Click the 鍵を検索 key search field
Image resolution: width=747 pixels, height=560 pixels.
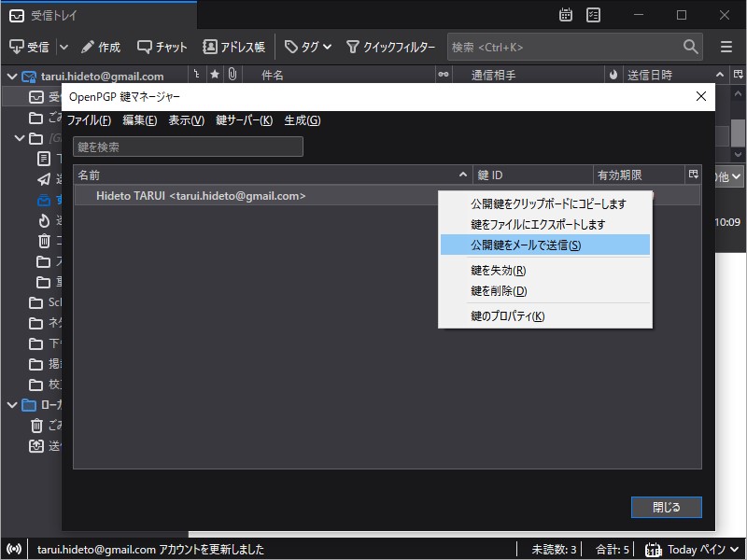[x=188, y=147]
